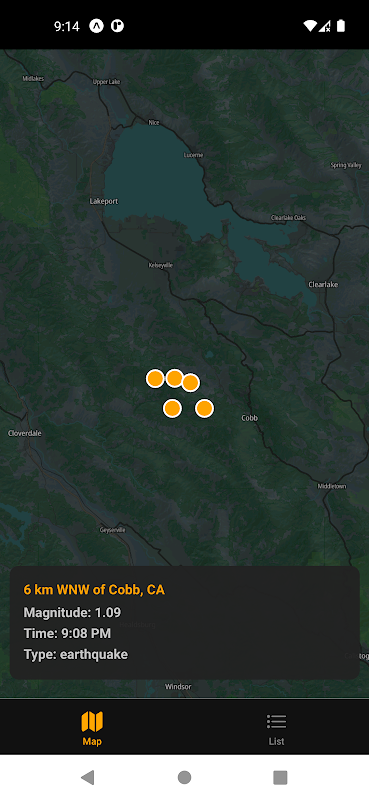369x800 pixels.
Task: Tap the Lucerne map label
Action: (194, 155)
